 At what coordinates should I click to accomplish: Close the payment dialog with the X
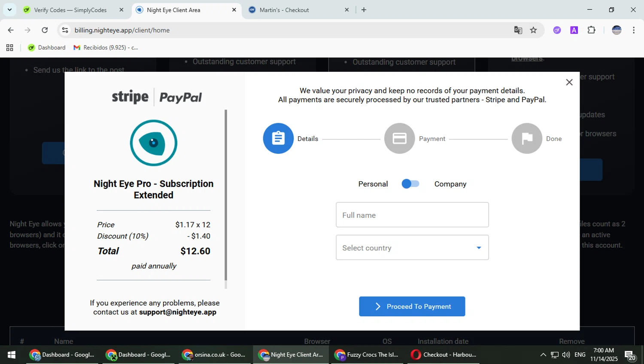(569, 82)
